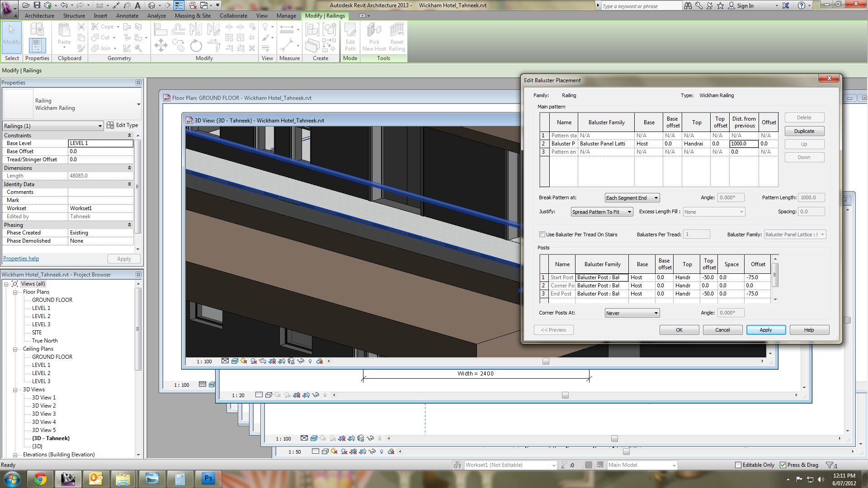The image size is (868, 488).
Task: Click the Duplicate button
Action: 804,131
